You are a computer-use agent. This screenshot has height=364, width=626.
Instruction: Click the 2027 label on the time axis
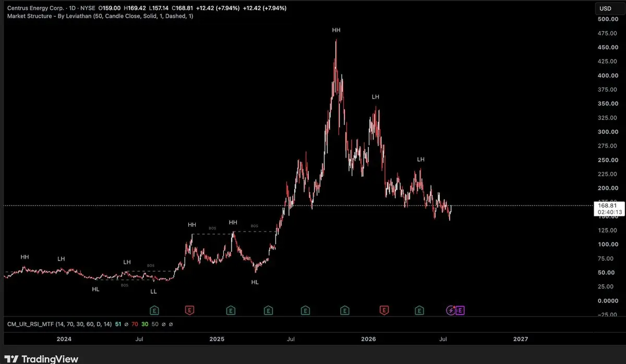point(520,339)
